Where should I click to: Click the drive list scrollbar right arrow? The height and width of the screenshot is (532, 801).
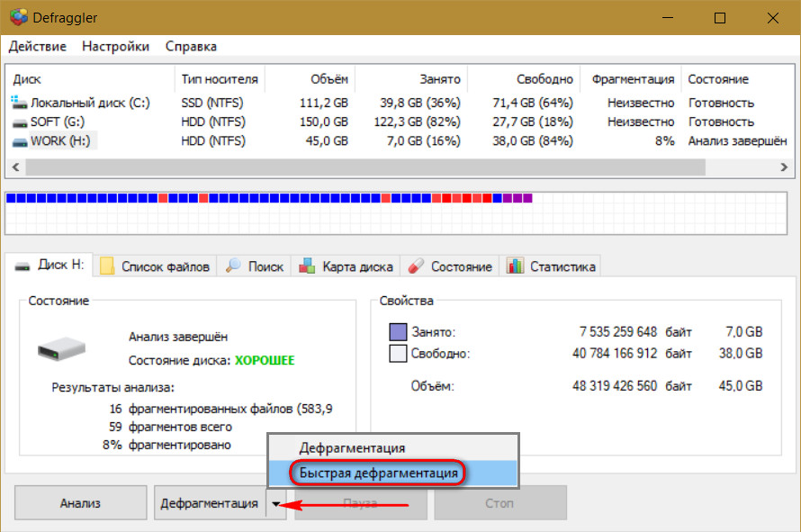(x=784, y=167)
